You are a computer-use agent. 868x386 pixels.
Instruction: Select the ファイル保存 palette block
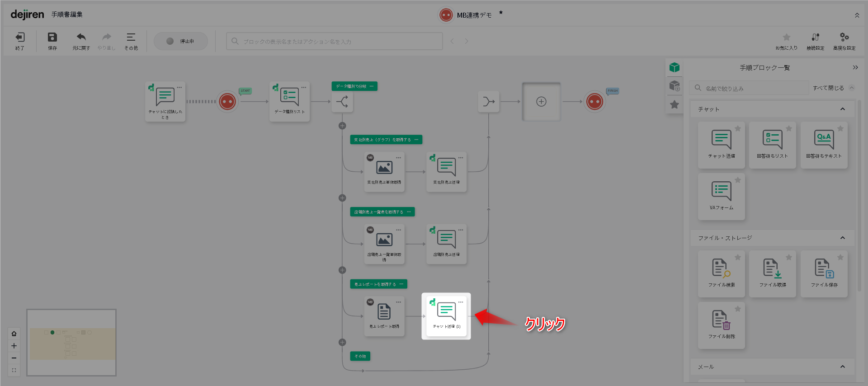click(x=824, y=274)
